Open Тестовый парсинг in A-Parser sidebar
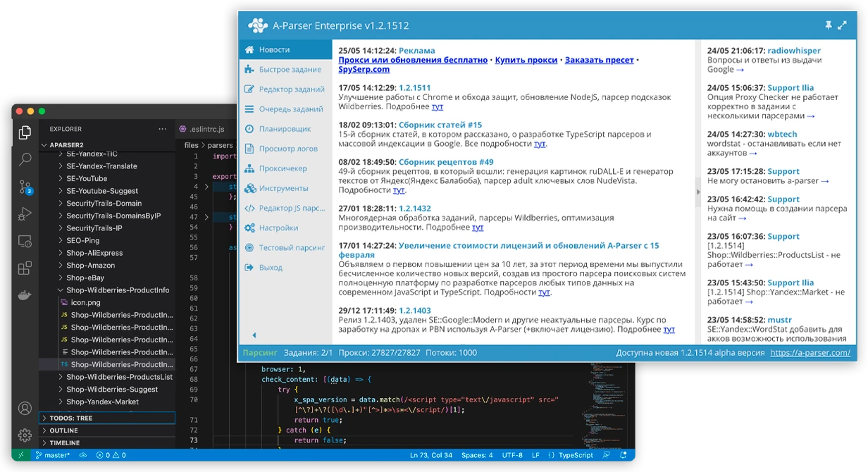 coord(285,248)
